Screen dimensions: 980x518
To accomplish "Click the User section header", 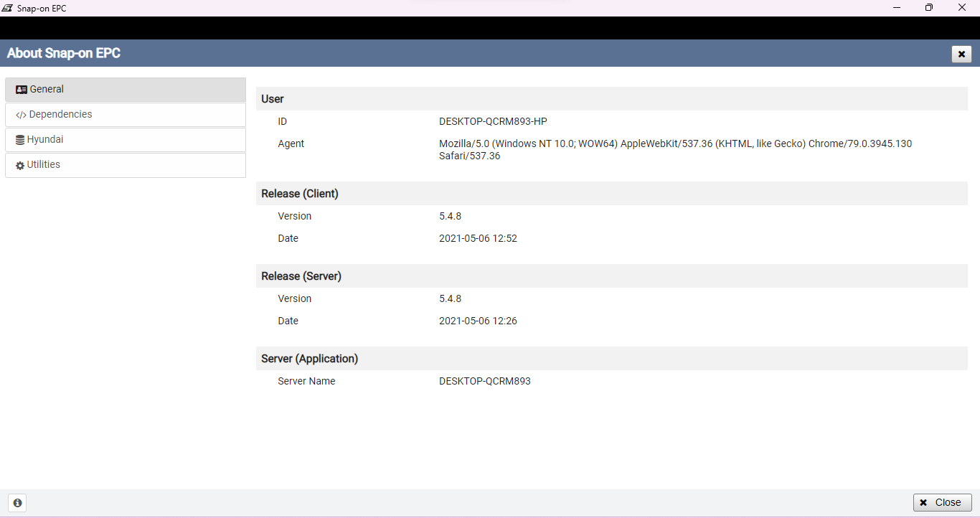I will pos(612,99).
